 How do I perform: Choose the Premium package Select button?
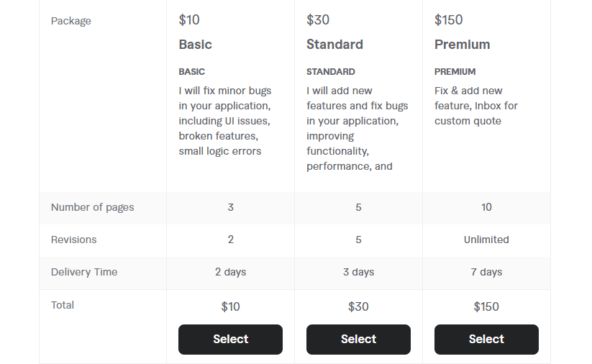[x=486, y=340]
